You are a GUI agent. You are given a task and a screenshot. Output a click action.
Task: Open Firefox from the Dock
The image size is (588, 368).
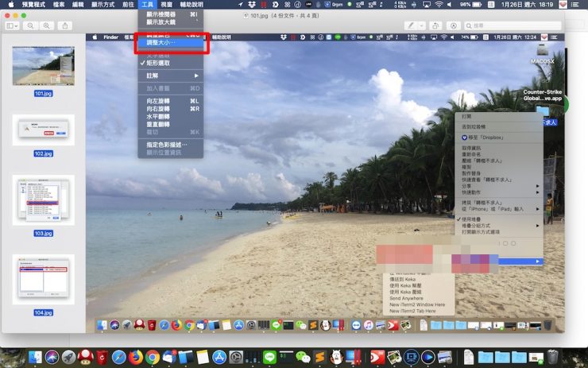pyautogui.click(x=136, y=357)
